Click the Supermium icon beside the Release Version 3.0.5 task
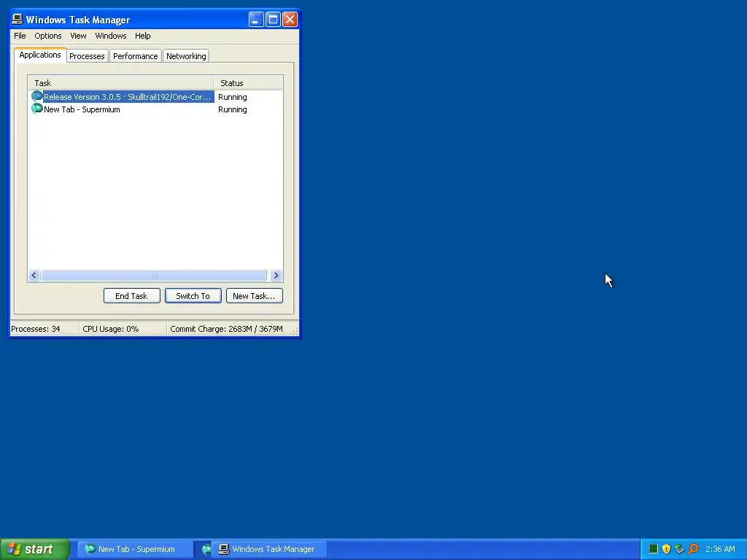 coord(36,96)
